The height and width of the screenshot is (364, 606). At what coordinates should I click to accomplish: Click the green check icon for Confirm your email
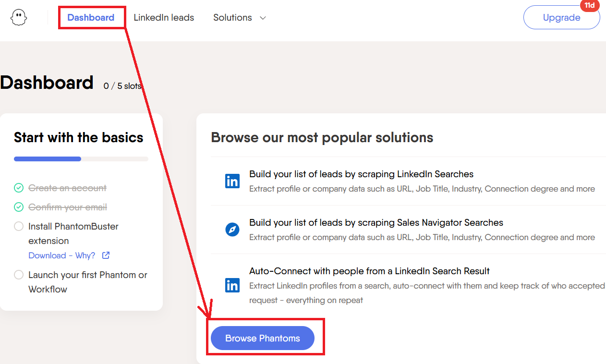pyautogui.click(x=19, y=207)
